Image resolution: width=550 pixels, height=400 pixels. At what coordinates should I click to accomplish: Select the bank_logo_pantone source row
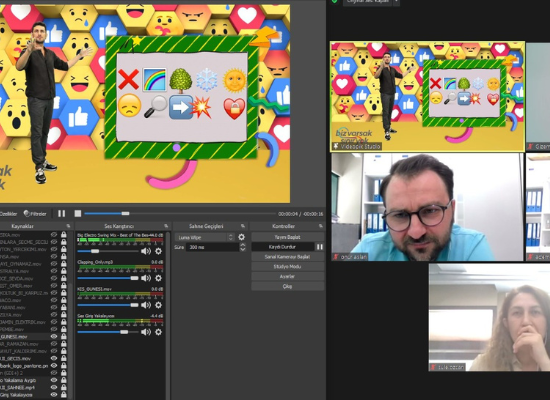coord(34,365)
